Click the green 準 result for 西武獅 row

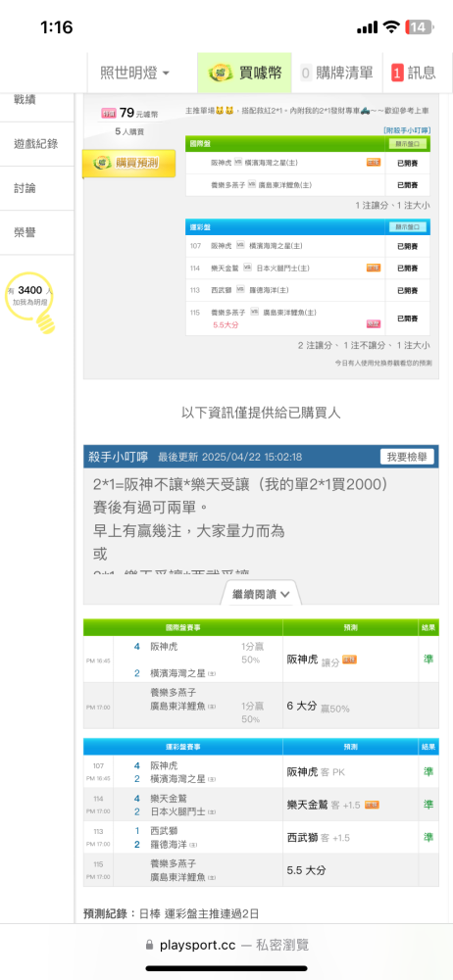[x=428, y=837]
